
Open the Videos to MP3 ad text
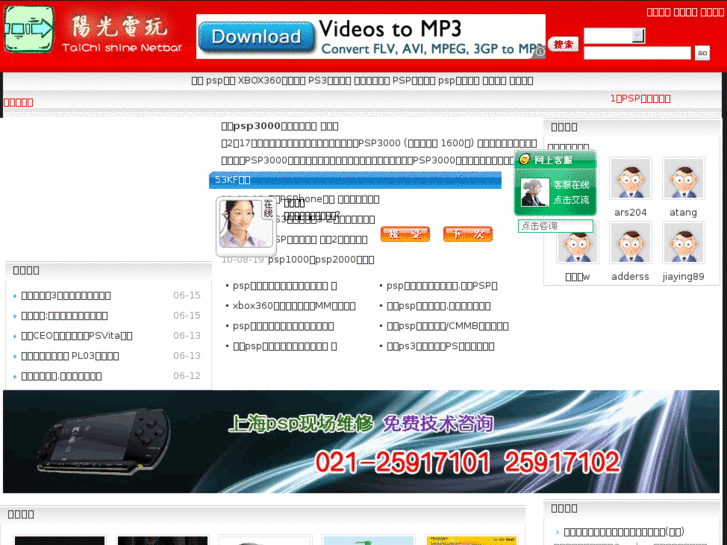pyautogui.click(x=390, y=29)
